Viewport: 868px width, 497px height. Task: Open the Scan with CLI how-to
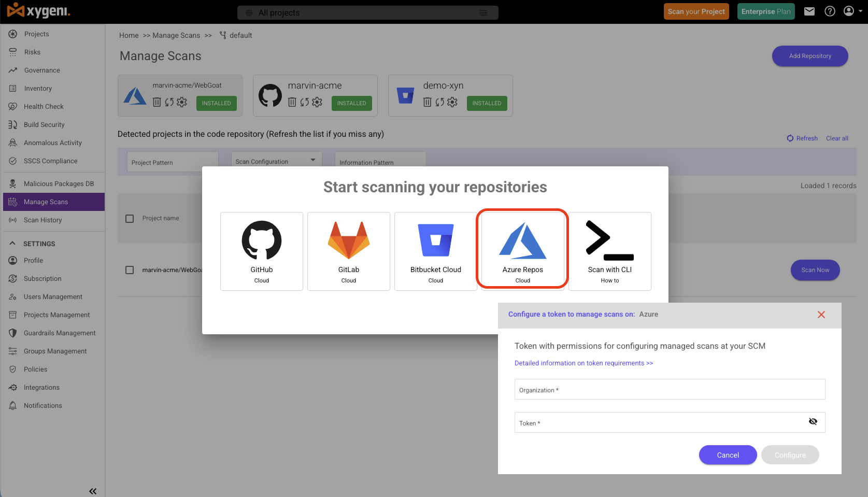(609, 251)
